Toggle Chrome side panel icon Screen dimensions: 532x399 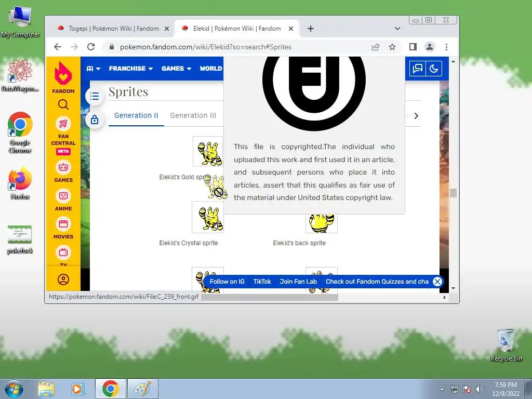point(413,47)
